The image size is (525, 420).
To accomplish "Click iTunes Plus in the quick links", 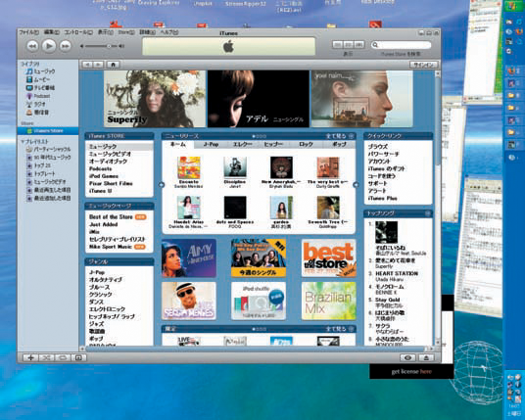I will 382,198.
